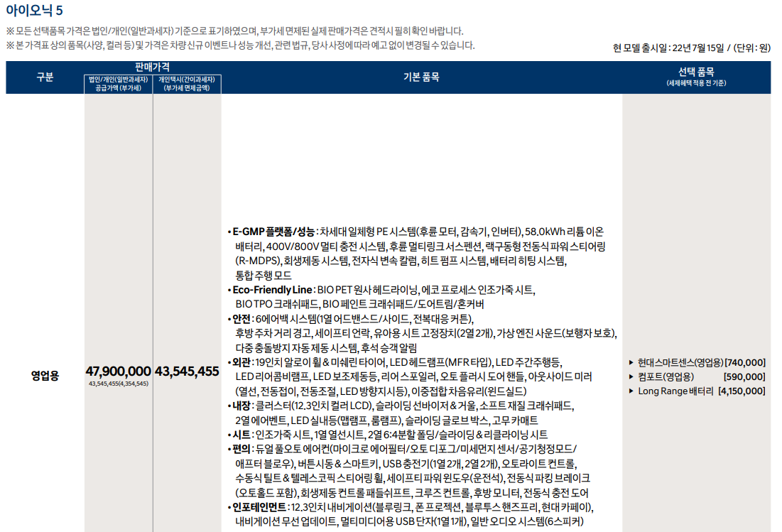Screen dimensions: 782x532
Task: Click the 선택 품목 column header
Action: pos(696,72)
